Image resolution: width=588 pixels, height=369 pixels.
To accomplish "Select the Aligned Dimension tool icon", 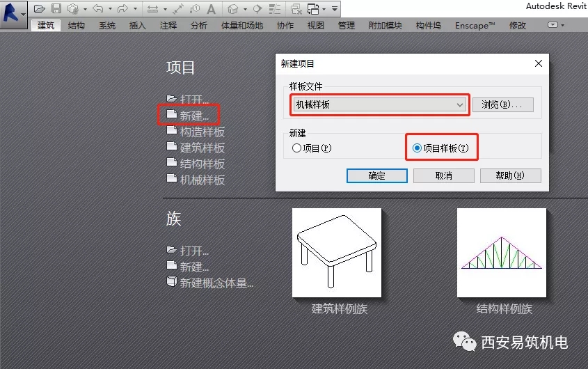I will click(x=178, y=8).
